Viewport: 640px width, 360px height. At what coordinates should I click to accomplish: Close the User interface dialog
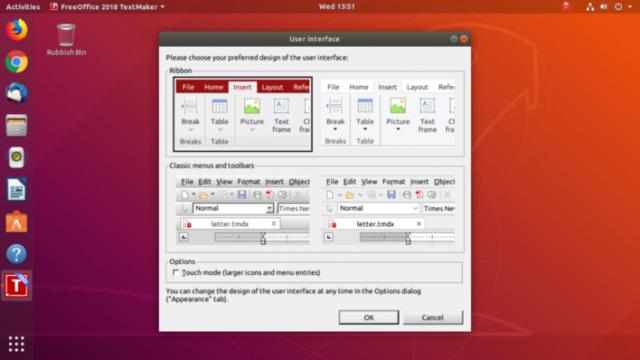click(x=464, y=39)
